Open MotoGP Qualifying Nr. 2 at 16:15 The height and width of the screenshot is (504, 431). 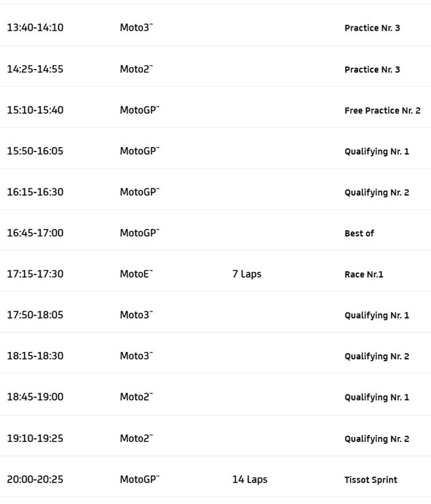pyautogui.click(x=376, y=193)
